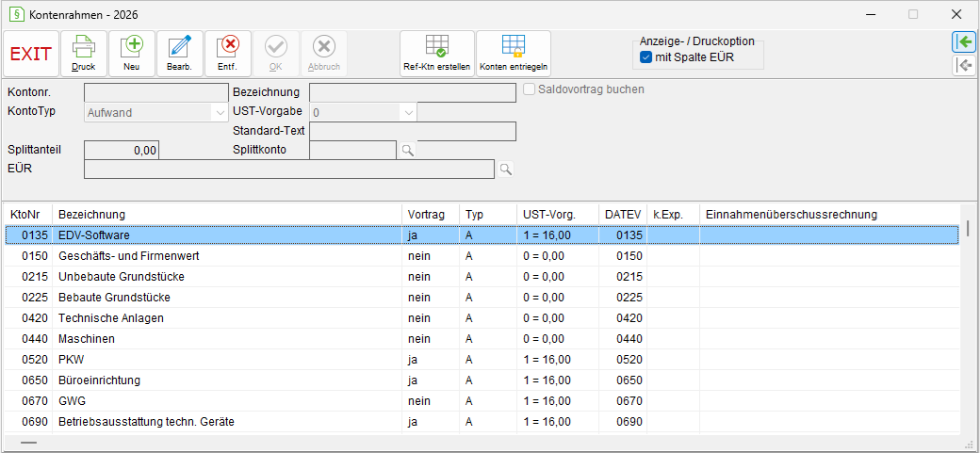The width and height of the screenshot is (980, 453).
Task: Click the grey dashed arrow icon
Action: tap(964, 65)
